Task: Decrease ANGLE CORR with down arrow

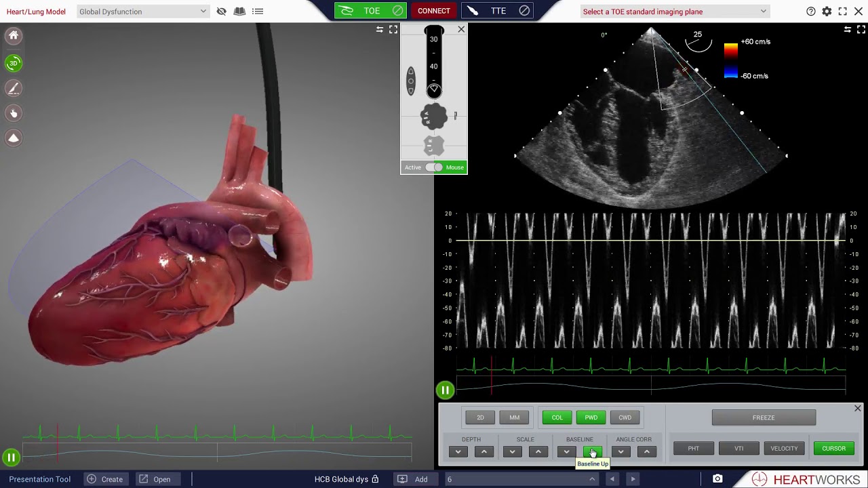Action: (620, 451)
